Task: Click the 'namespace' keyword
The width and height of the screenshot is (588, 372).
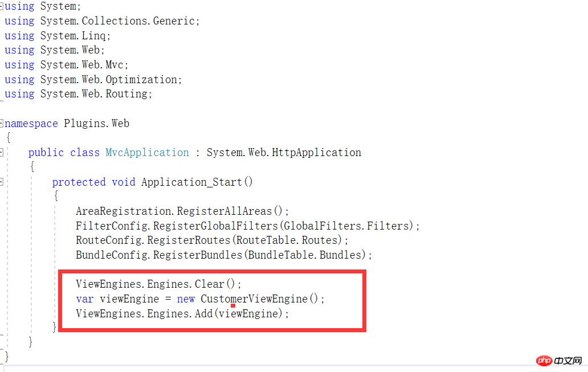Action: coord(31,124)
